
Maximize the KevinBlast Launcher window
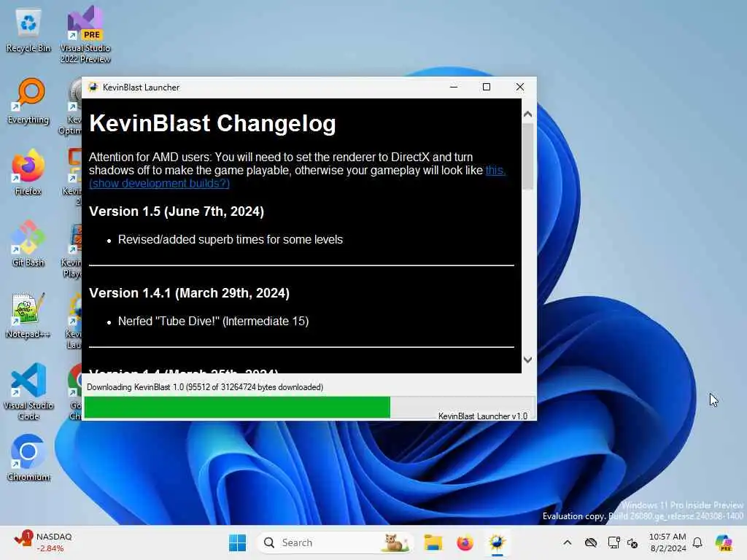coord(487,87)
